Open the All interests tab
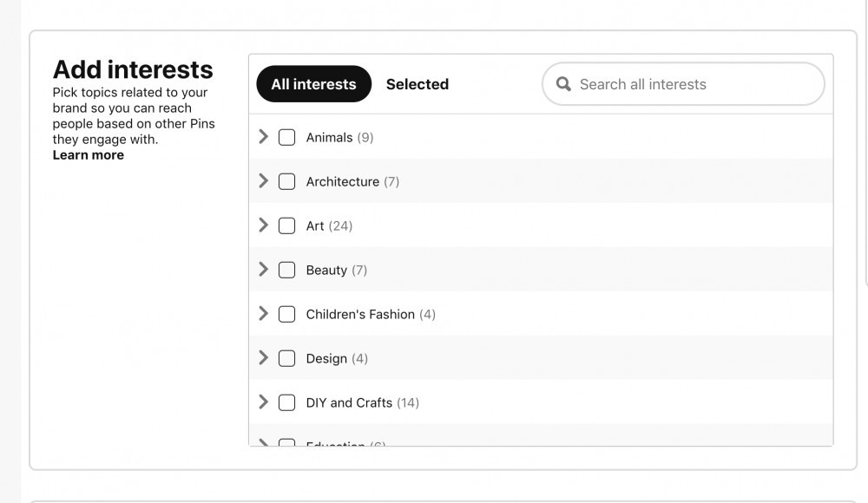The width and height of the screenshot is (868, 503). tap(314, 84)
